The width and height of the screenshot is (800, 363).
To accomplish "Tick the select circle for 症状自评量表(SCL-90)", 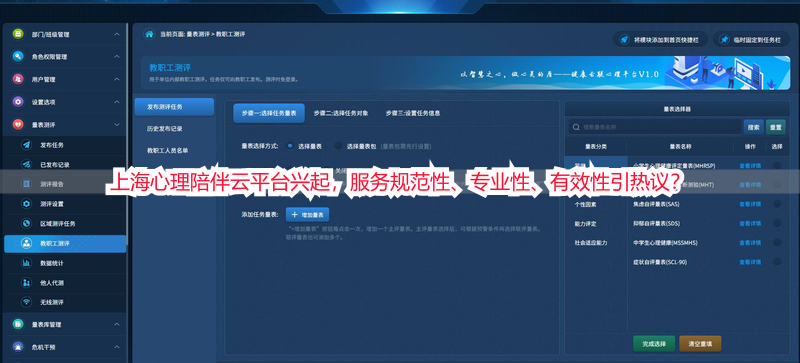I will point(777,262).
